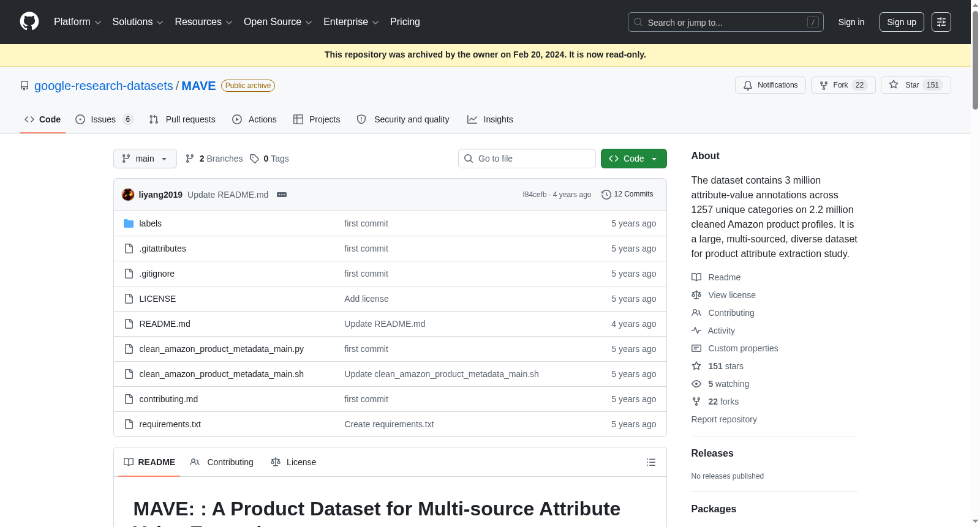Click the Sign up button
This screenshot has height=527, width=980.
[x=902, y=22]
